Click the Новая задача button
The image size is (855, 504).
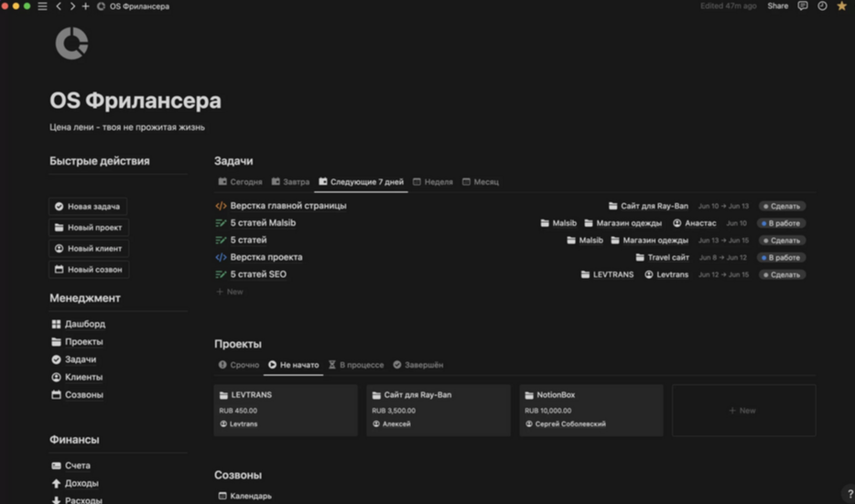pyautogui.click(x=87, y=207)
